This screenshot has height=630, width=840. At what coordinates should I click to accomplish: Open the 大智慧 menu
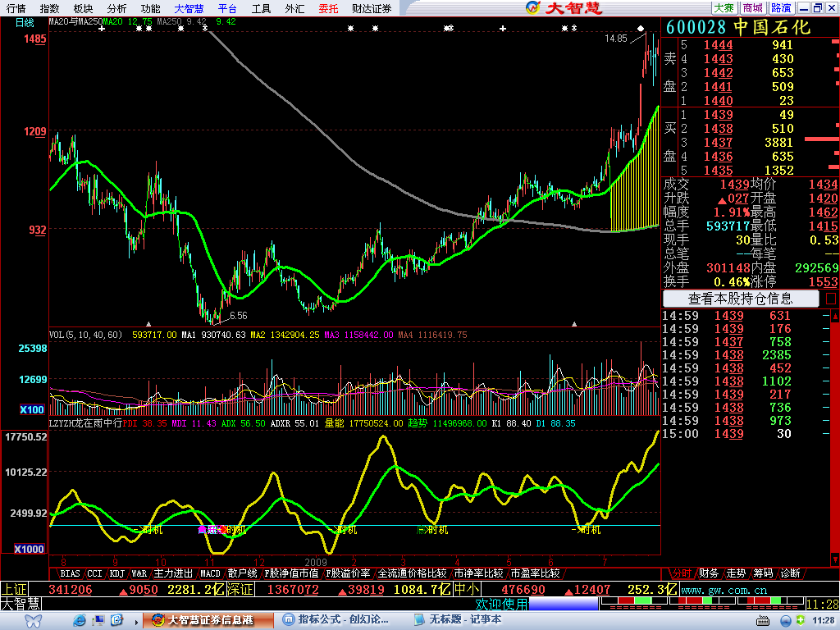point(189,8)
